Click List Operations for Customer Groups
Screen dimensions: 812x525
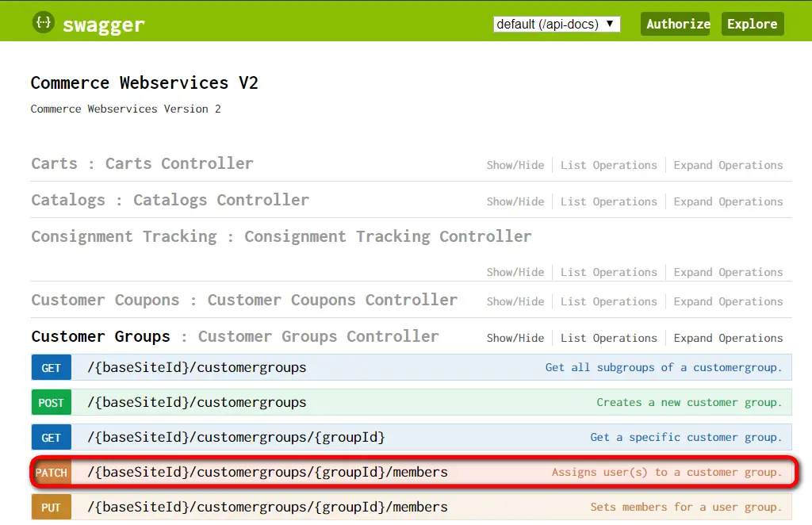click(x=608, y=338)
